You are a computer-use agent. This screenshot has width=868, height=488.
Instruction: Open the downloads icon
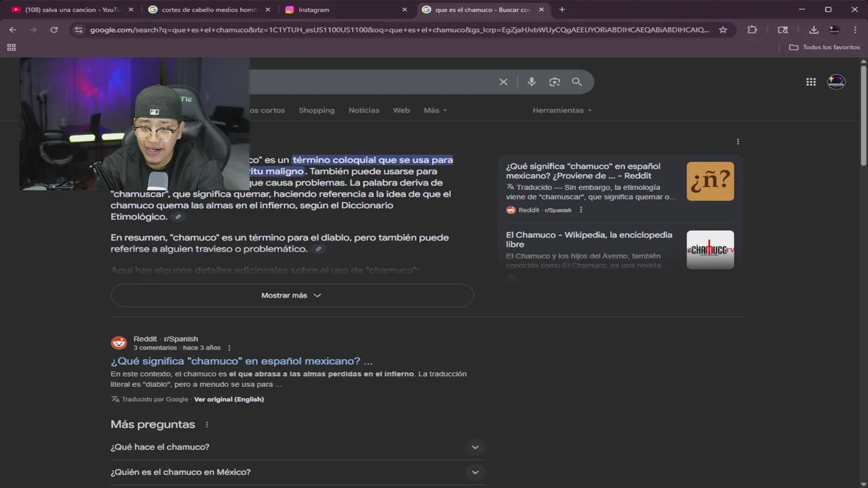814,30
